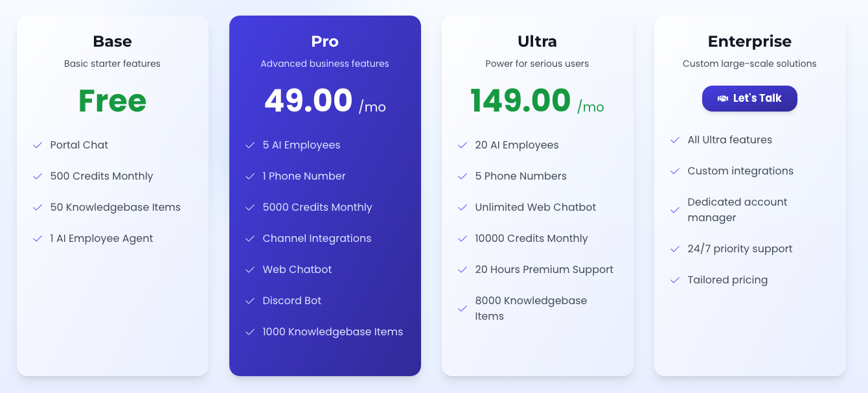Click the checkmark beside 20 Hours Premium Support
Image resolution: width=868 pixels, height=393 pixels.
tap(463, 270)
